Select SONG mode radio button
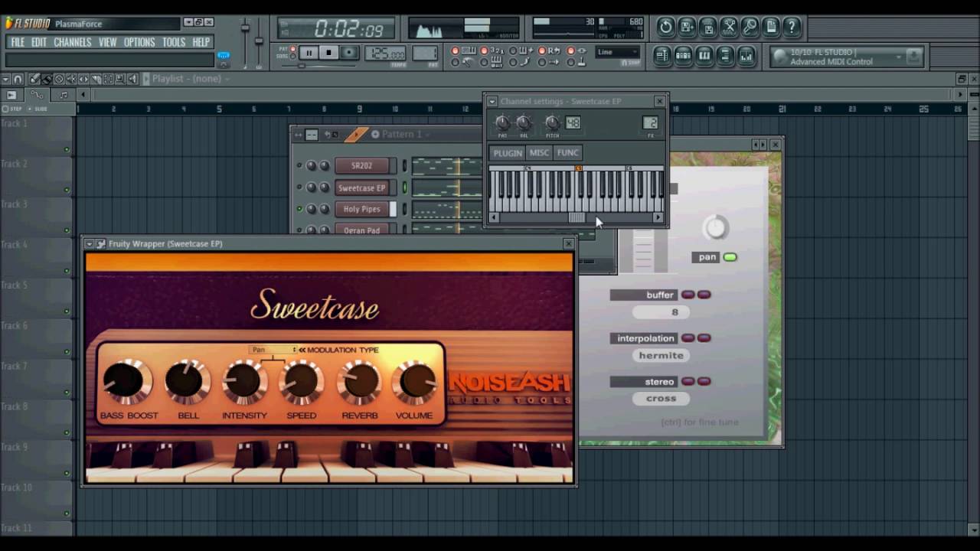This screenshot has height=551, width=980. 293,56
